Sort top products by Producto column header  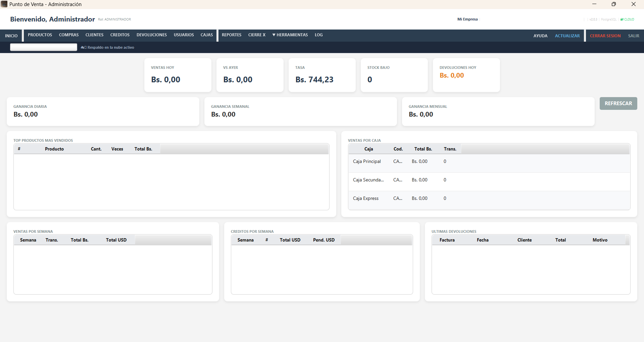(54, 149)
